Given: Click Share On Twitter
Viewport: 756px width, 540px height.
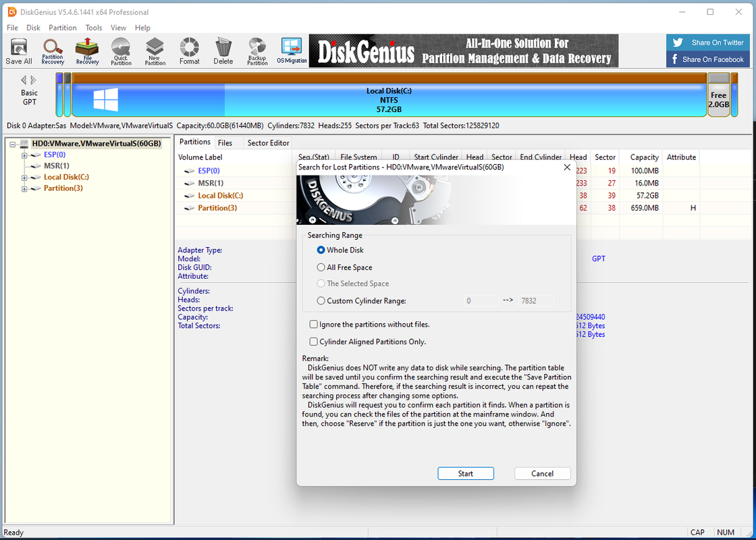Looking at the screenshot, I should click(x=708, y=43).
